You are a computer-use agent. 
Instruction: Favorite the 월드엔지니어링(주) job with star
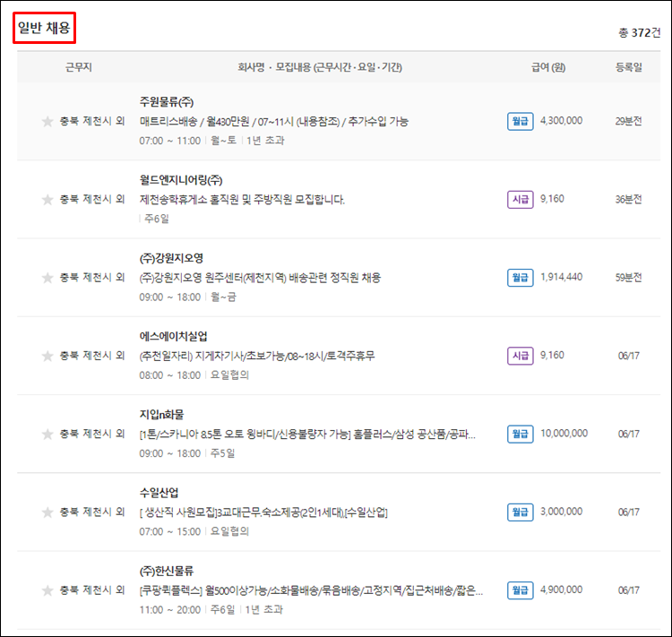47,199
